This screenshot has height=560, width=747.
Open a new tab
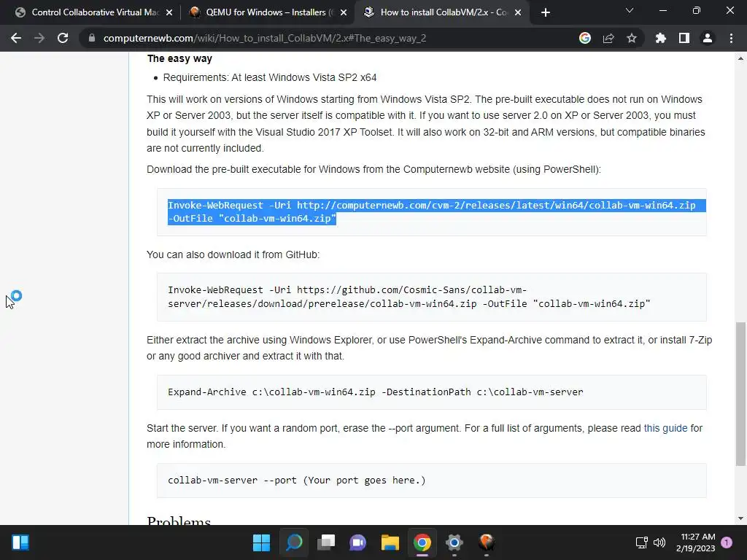[x=546, y=12]
